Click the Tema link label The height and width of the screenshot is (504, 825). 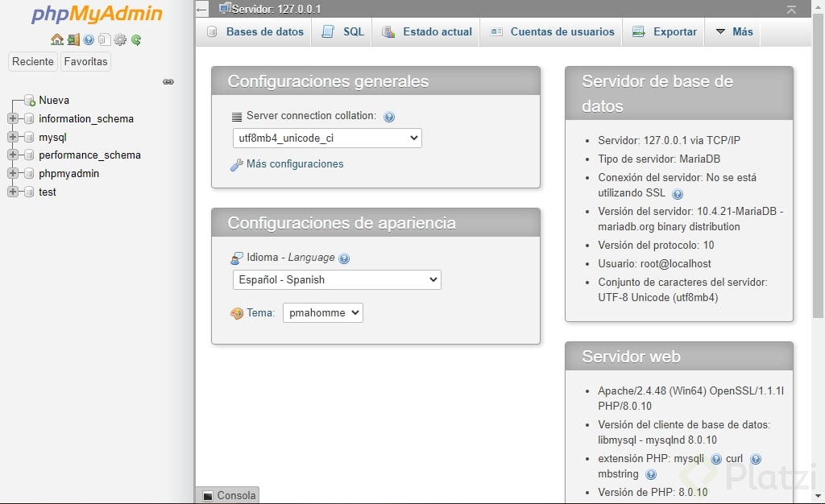260,312
